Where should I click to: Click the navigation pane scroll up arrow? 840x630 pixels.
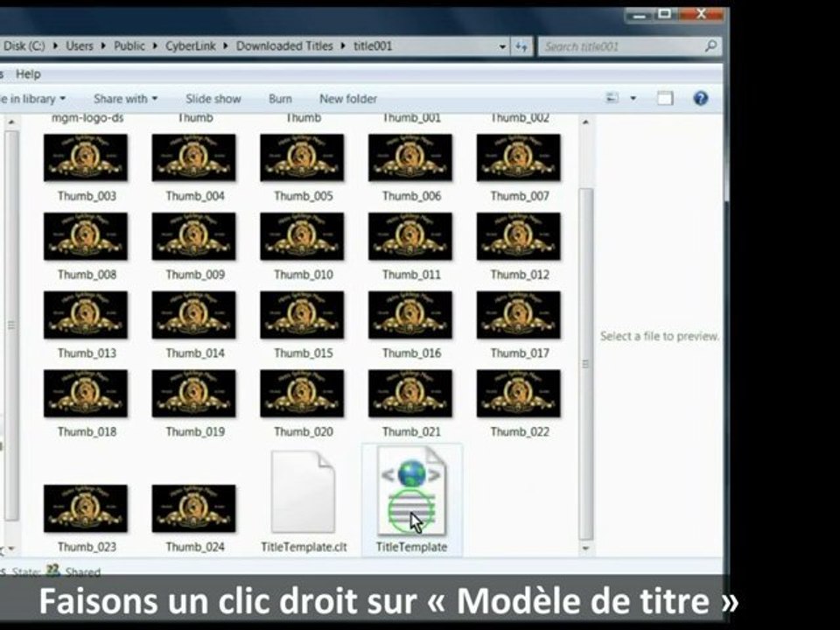tap(11, 122)
